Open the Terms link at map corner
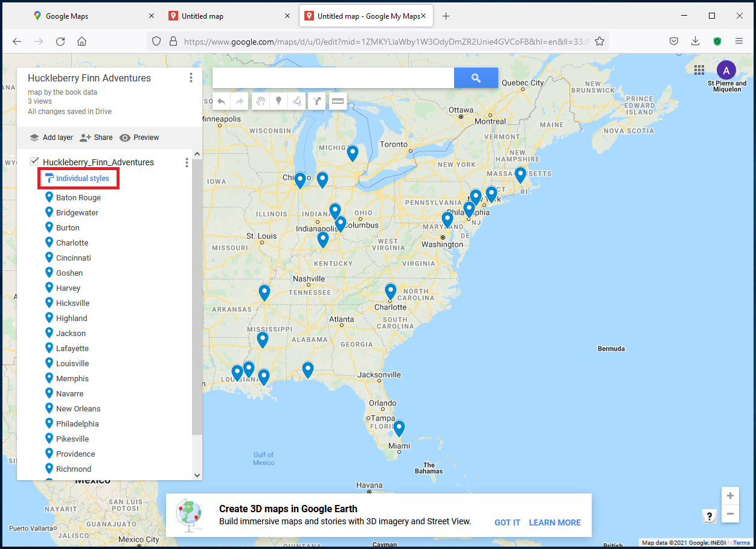Screen dimensions: 756x549 point(742,543)
